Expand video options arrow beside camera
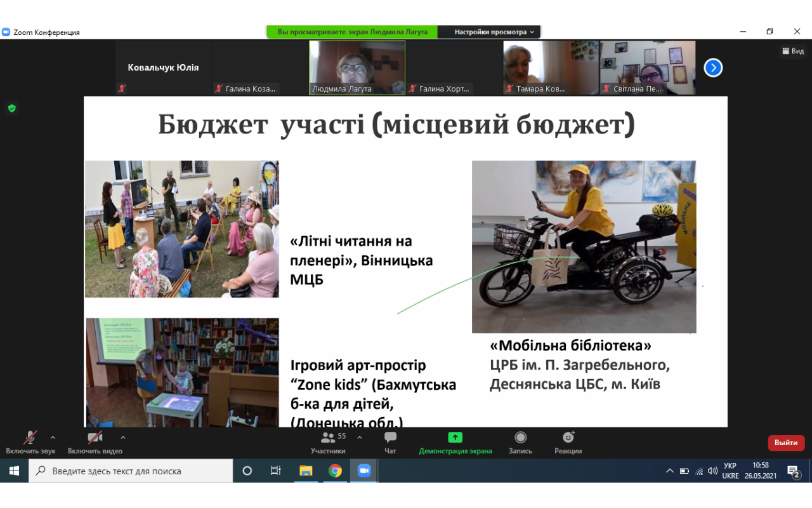Viewport: 812px width, 508px height. 122,438
